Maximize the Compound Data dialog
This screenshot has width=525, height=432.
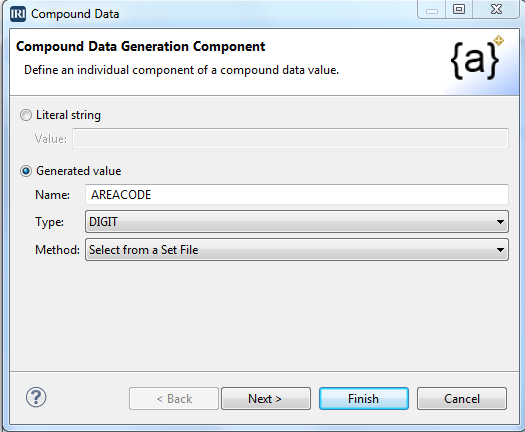(459, 10)
